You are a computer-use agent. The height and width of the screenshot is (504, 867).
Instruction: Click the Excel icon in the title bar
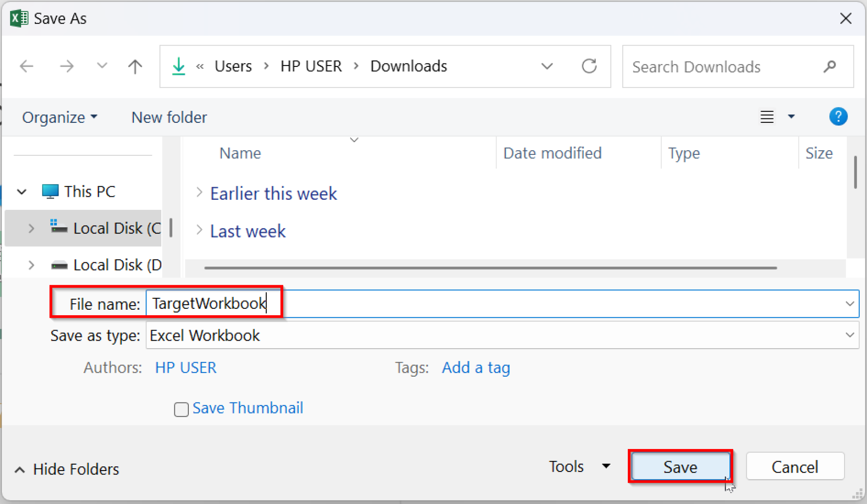click(x=18, y=18)
